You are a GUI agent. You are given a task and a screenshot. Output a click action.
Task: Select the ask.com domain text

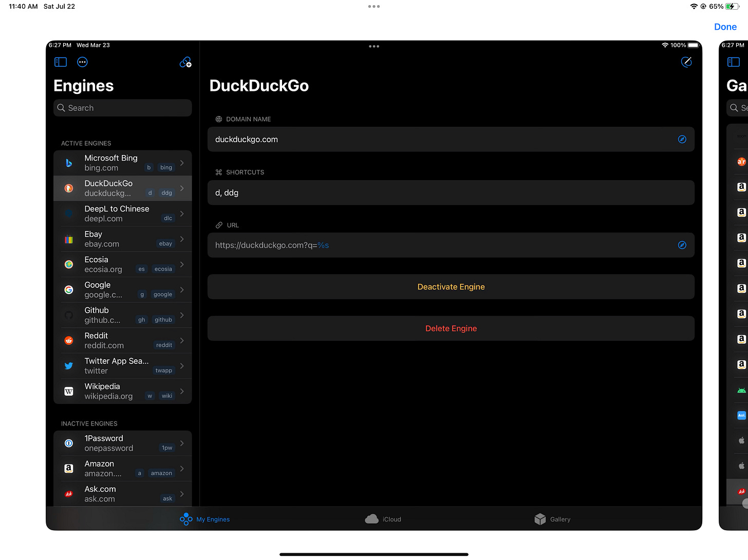100,499
